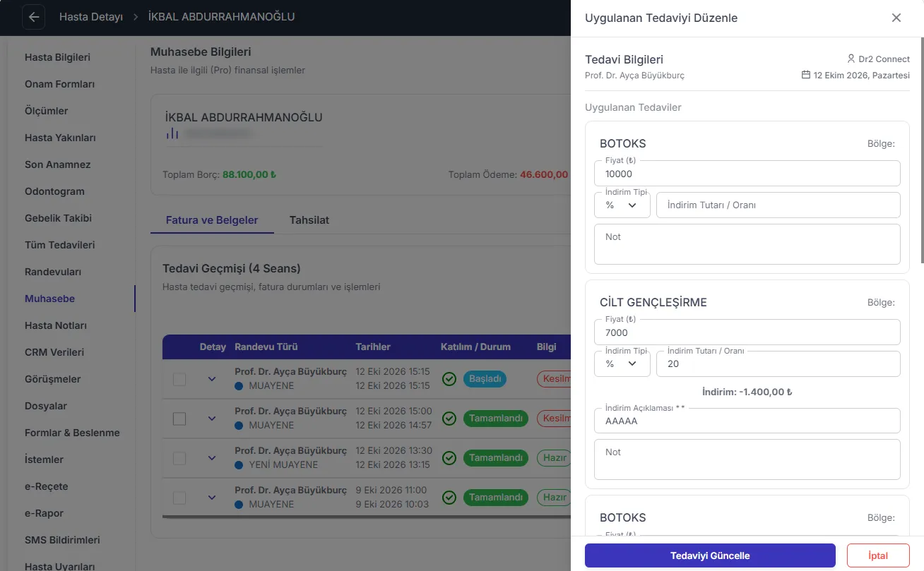Click the discount field showing 20
Screen dimensions: 924x571
pos(778,363)
